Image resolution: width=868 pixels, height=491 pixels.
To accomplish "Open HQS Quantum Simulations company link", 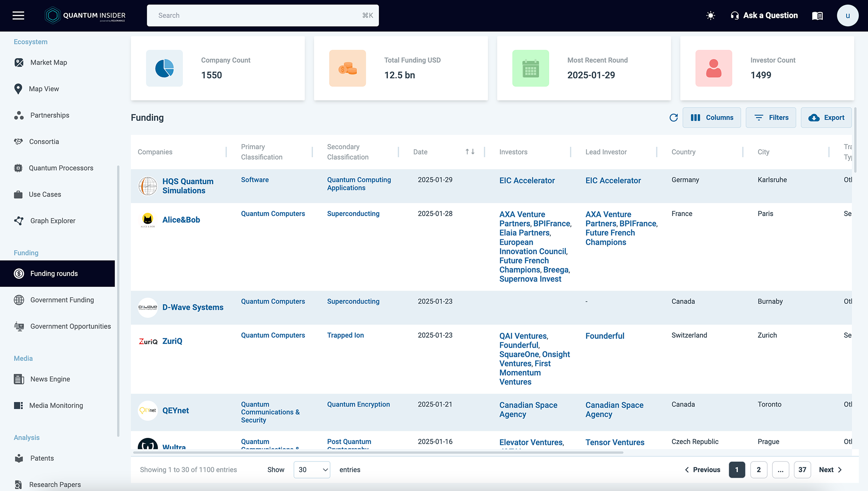I will tap(188, 186).
